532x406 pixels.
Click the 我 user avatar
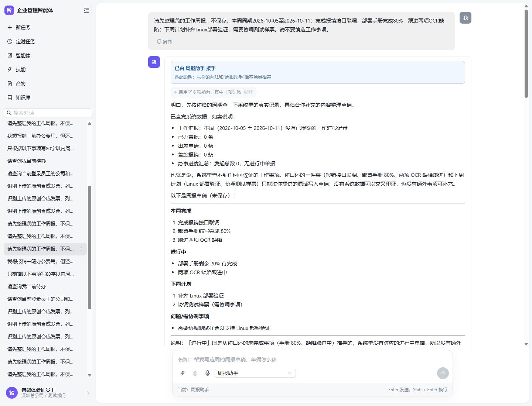pos(465,18)
